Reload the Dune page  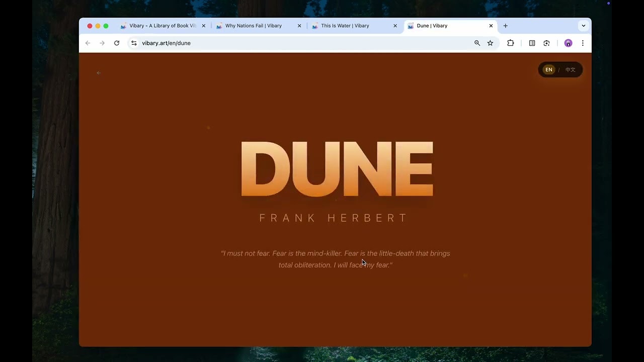coord(117,43)
